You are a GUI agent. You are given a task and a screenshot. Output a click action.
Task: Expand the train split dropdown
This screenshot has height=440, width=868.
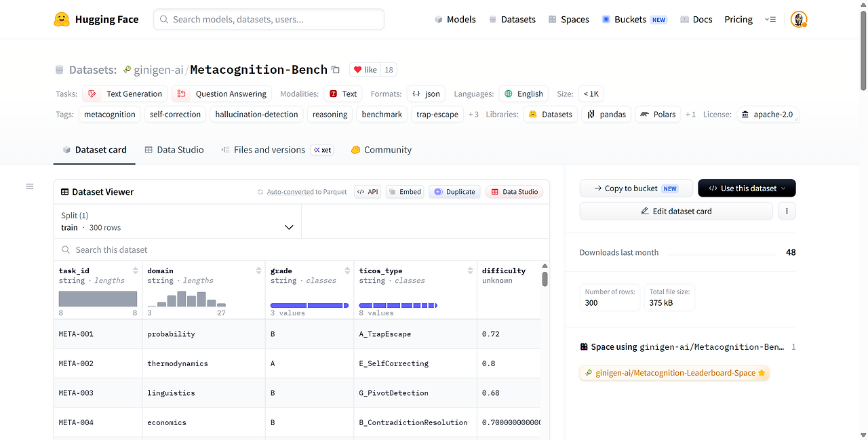(x=178, y=222)
